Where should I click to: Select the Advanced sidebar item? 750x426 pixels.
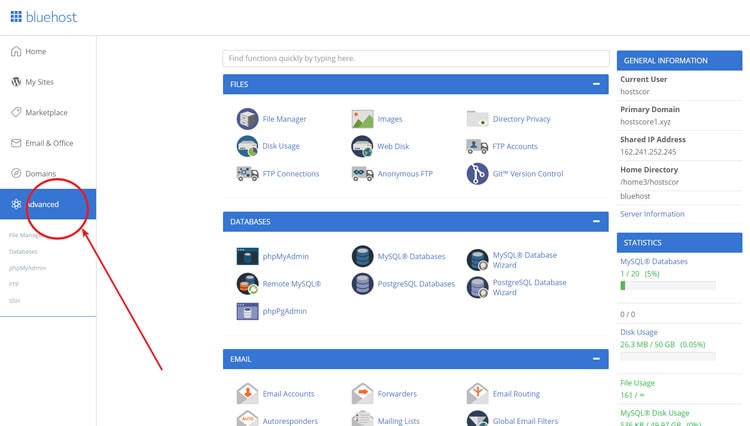48,204
